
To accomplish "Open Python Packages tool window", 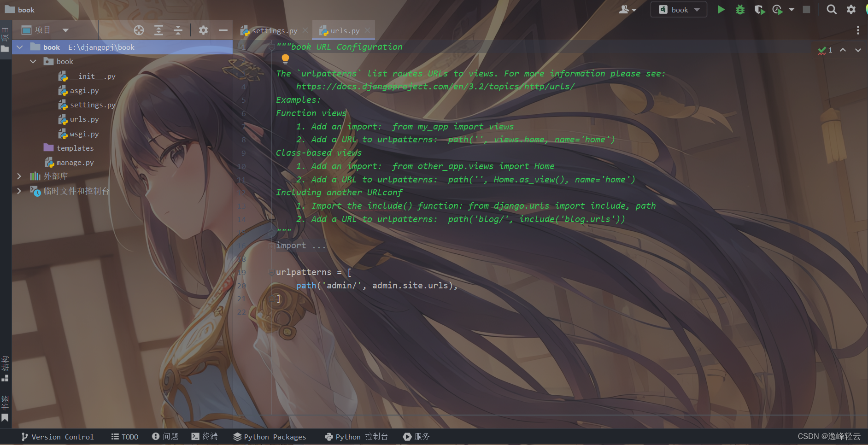I will (270, 437).
